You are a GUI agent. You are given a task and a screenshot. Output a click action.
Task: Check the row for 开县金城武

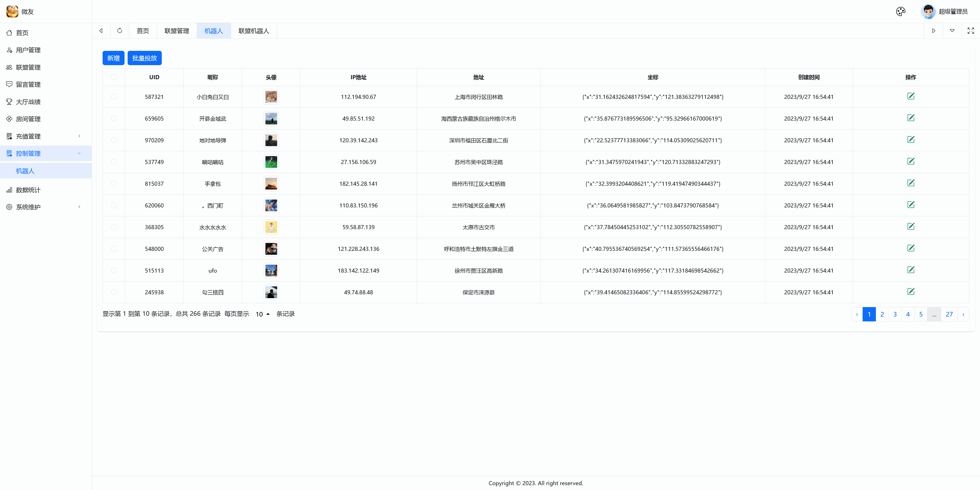[x=114, y=118]
